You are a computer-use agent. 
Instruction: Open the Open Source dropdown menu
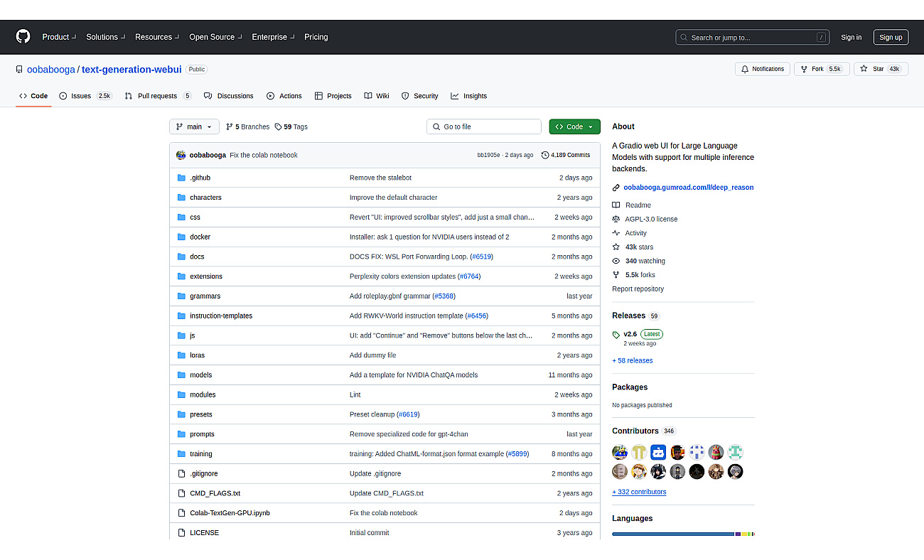point(215,37)
